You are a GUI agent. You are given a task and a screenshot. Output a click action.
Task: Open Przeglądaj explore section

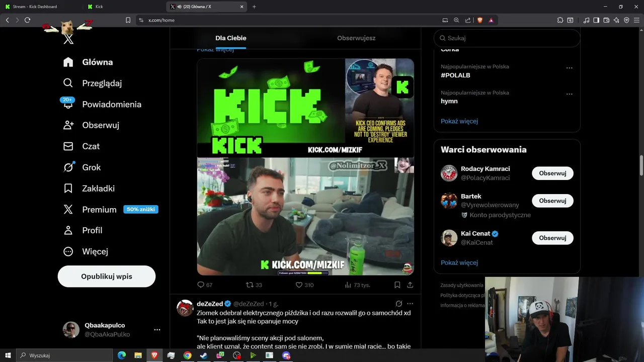tap(92, 83)
